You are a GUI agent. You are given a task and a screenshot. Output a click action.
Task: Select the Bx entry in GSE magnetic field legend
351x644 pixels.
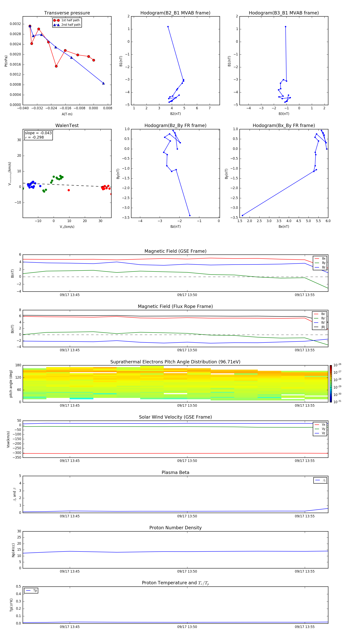323,259
